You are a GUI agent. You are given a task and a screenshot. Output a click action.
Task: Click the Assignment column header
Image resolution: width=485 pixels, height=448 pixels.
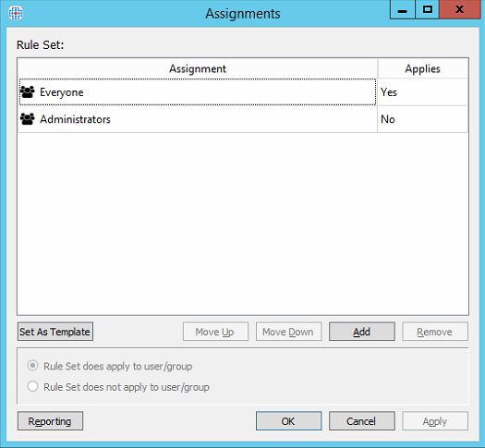click(198, 68)
